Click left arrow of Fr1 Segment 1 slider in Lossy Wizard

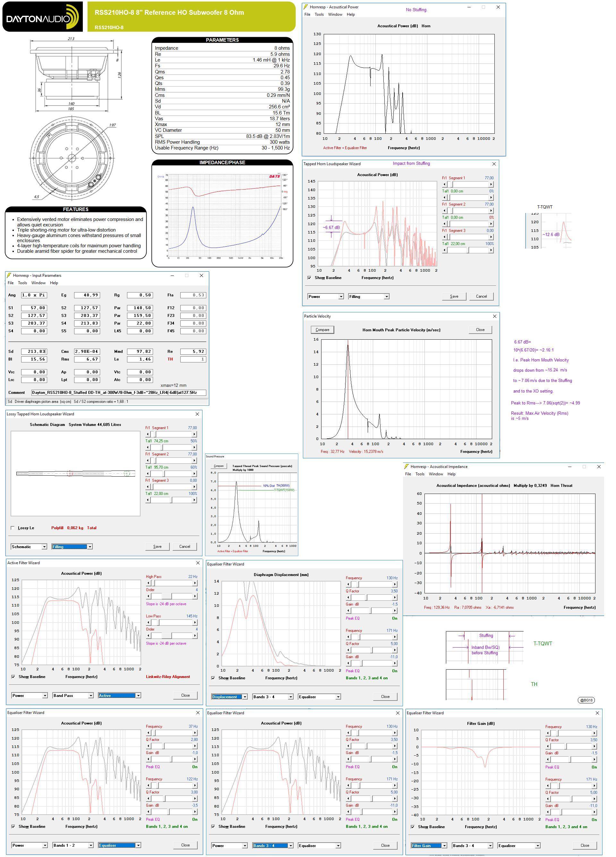tap(148, 434)
